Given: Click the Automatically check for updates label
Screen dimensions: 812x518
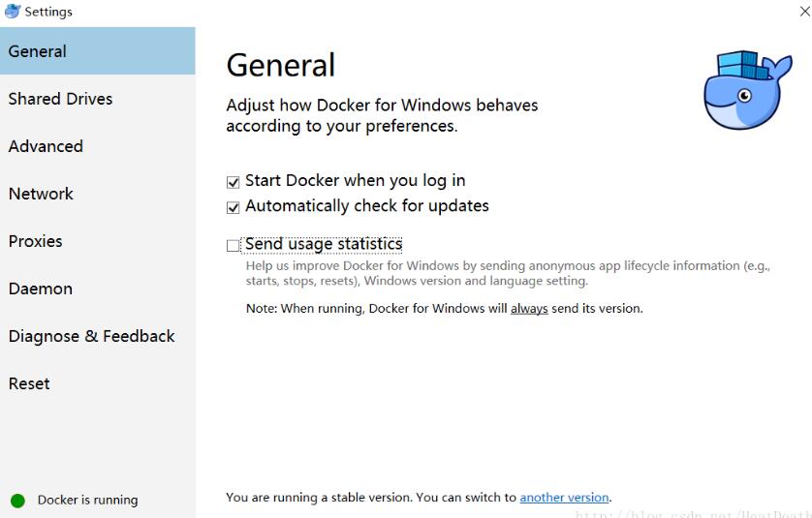Looking at the screenshot, I should coord(366,206).
